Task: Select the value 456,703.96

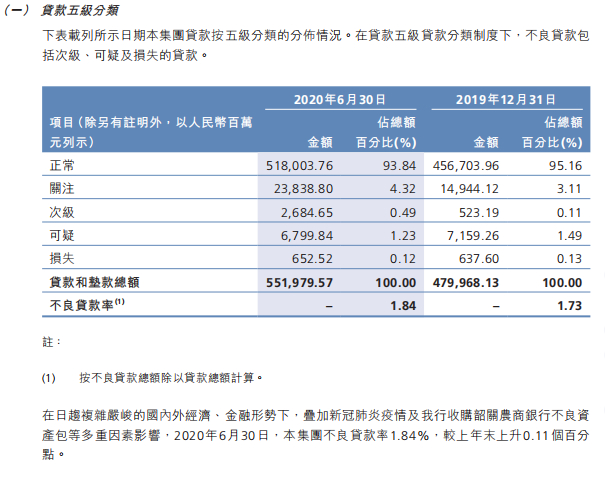Action: pyautogui.click(x=466, y=166)
